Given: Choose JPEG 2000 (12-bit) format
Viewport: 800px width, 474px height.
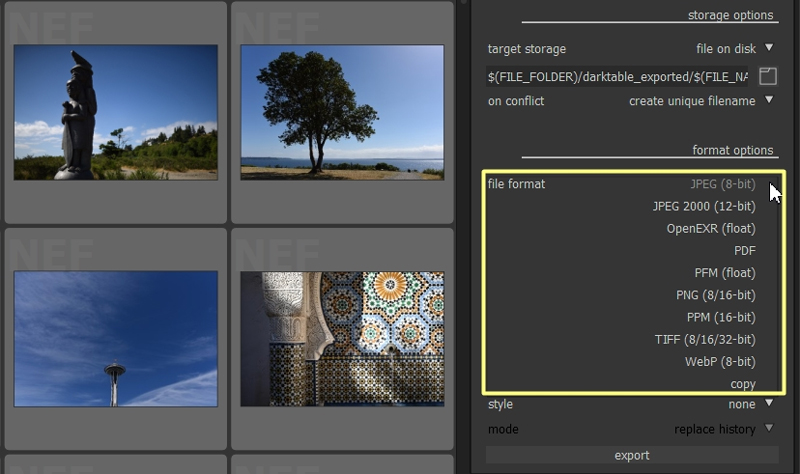Looking at the screenshot, I should (703, 206).
